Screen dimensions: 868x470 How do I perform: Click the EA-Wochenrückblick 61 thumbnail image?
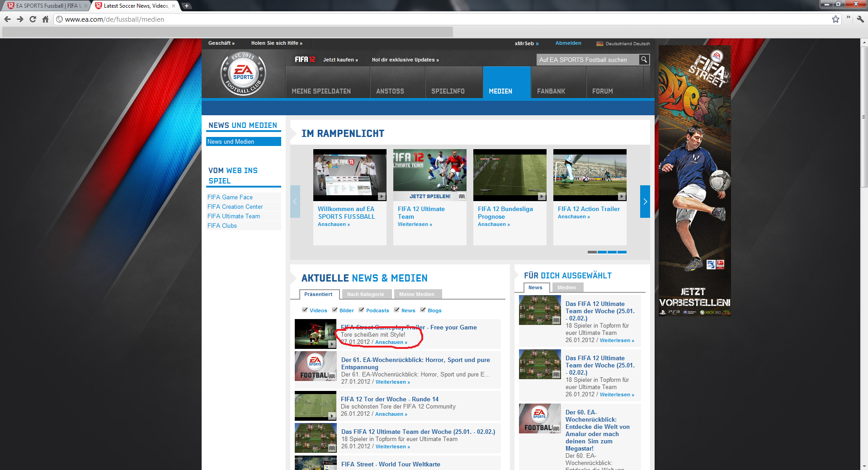[x=316, y=366]
